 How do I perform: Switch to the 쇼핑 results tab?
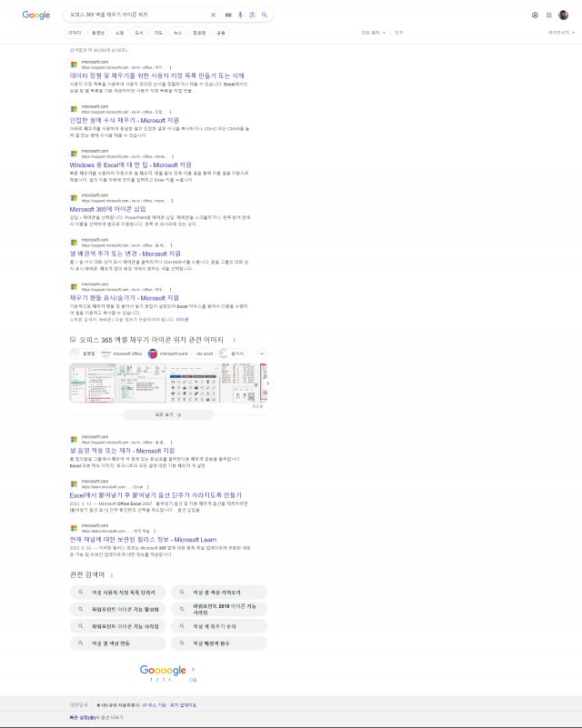click(x=120, y=33)
